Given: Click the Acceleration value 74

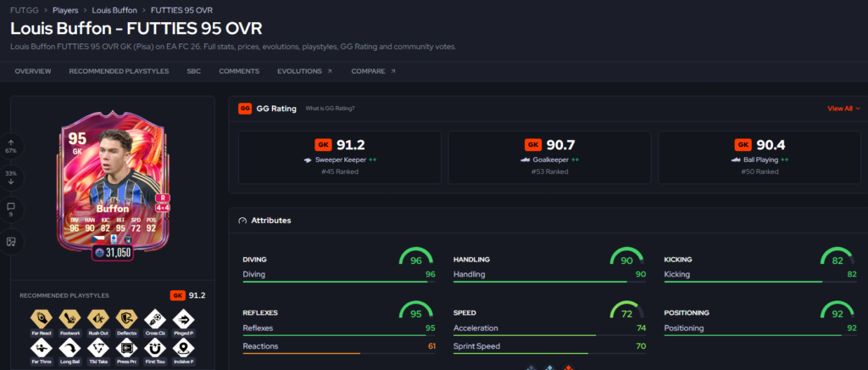Looking at the screenshot, I should tap(641, 328).
